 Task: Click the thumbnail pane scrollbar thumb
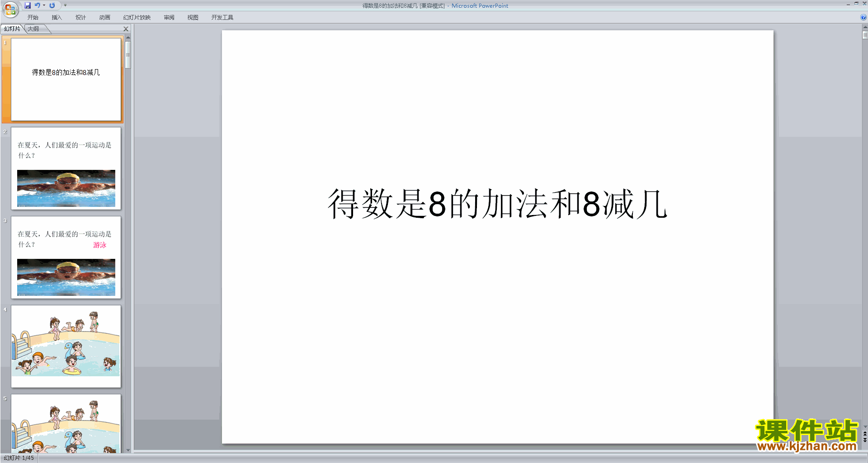coord(128,55)
